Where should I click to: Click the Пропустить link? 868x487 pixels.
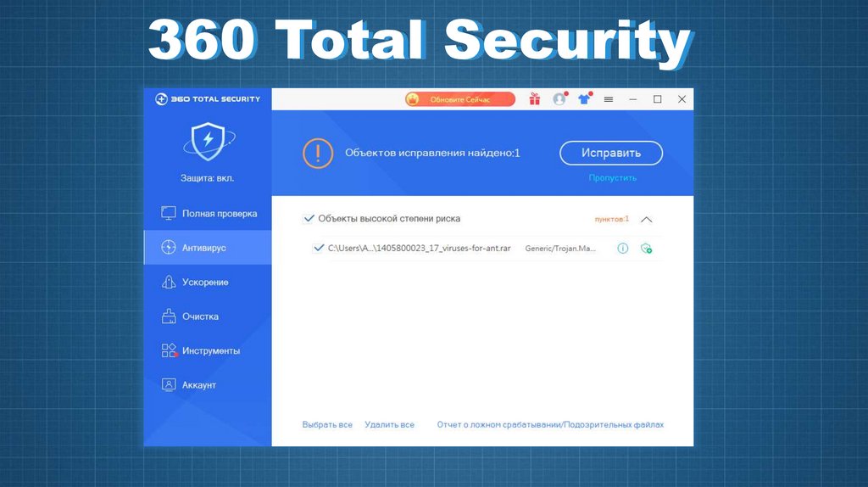tap(612, 178)
